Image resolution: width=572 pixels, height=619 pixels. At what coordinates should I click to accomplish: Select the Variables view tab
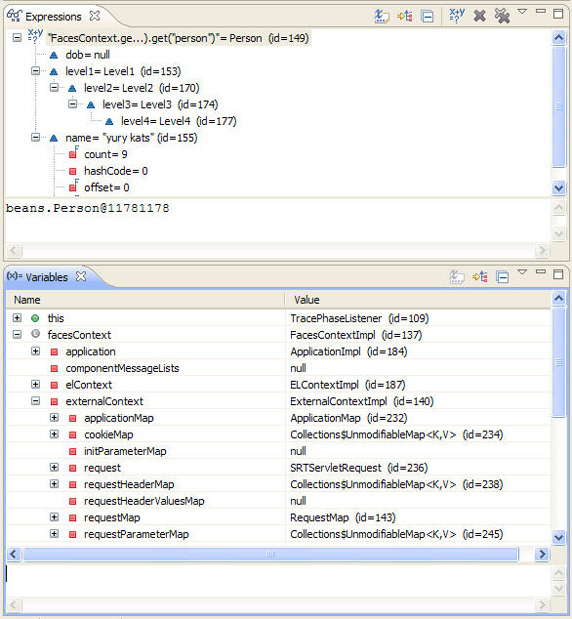[46, 277]
